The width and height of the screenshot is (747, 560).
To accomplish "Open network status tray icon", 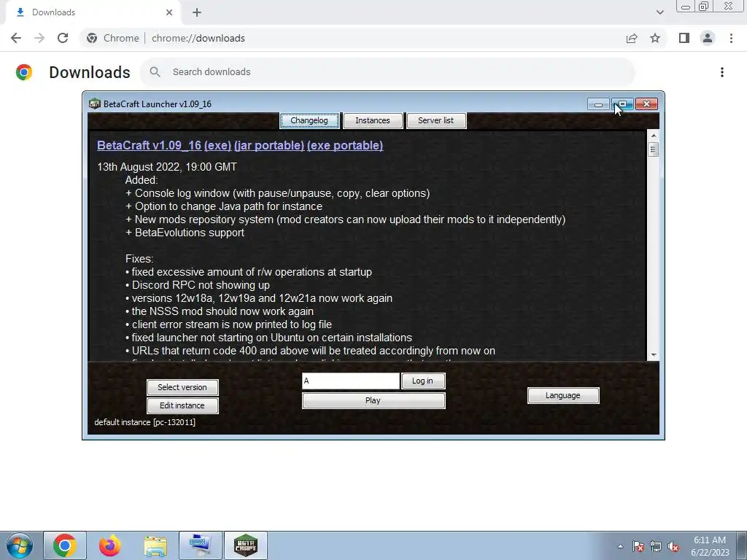I will (656, 546).
